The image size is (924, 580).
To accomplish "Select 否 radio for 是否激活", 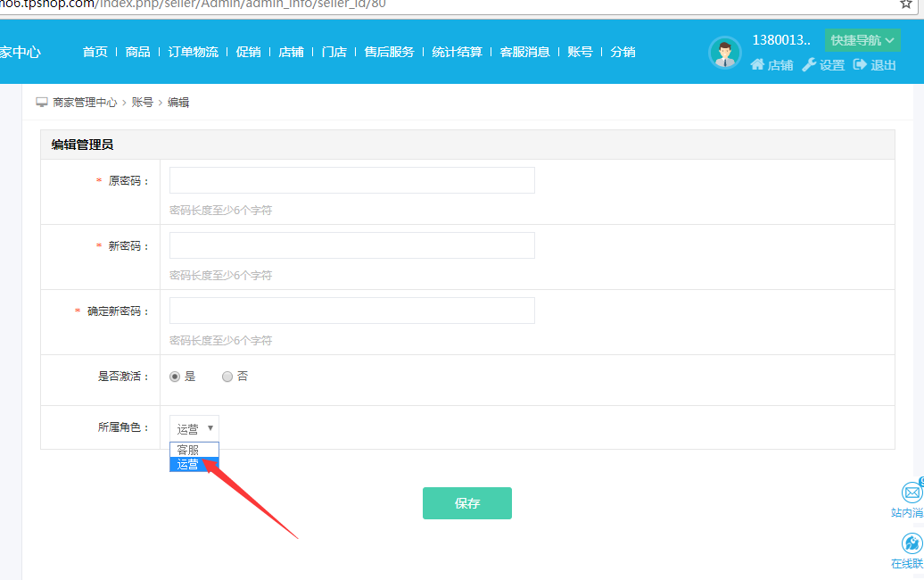I will tap(227, 377).
